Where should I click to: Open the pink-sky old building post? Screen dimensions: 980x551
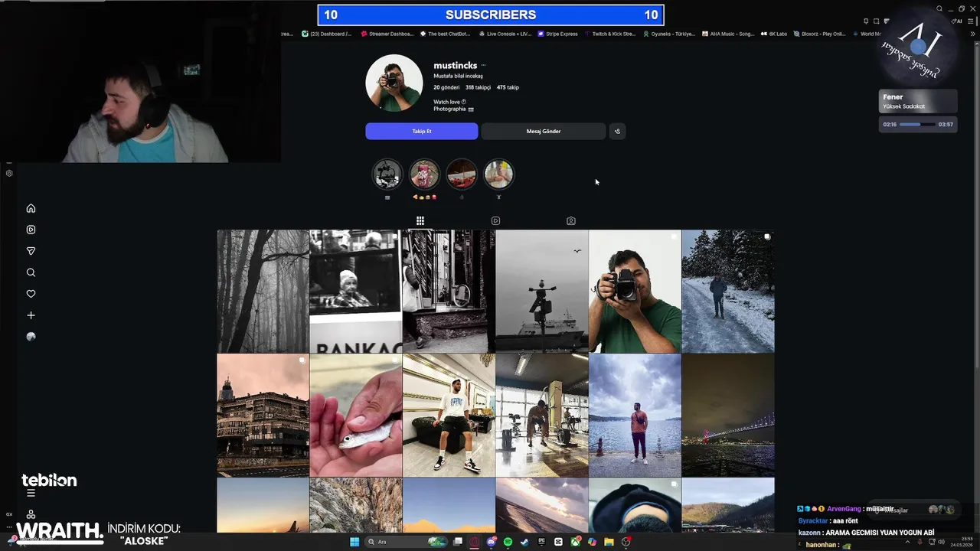tap(263, 416)
